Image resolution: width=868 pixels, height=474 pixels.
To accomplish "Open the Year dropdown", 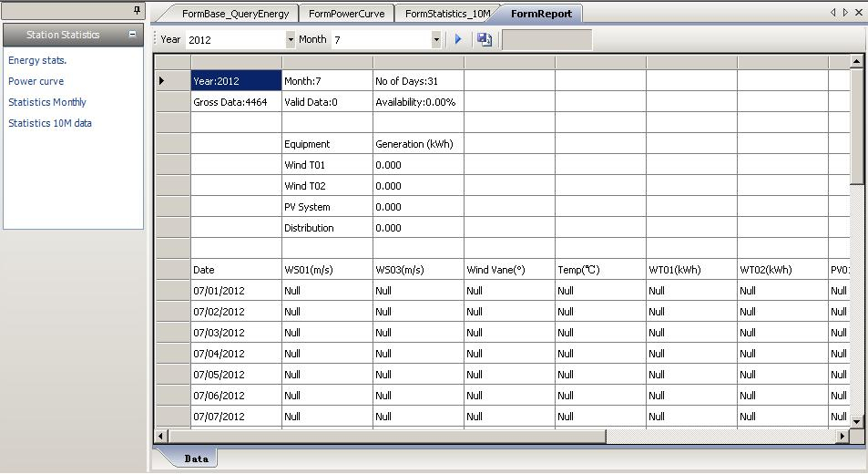I will pyautogui.click(x=291, y=40).
